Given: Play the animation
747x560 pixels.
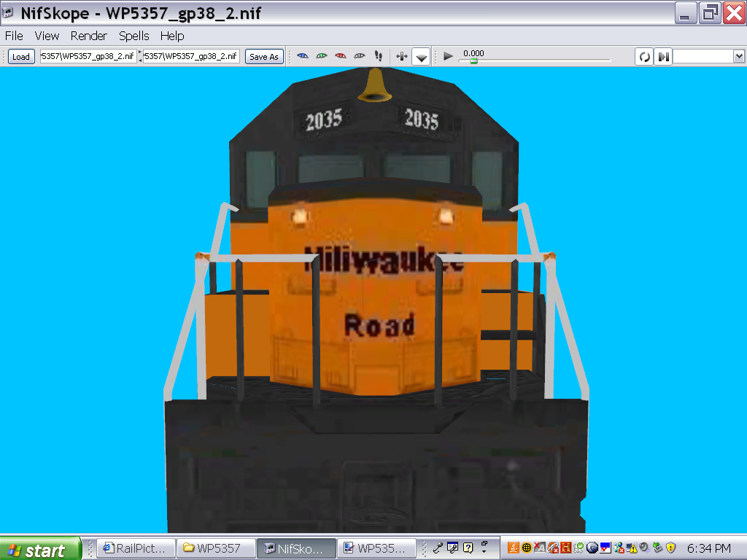Looking at the screenshot, I should coord(448,56).
